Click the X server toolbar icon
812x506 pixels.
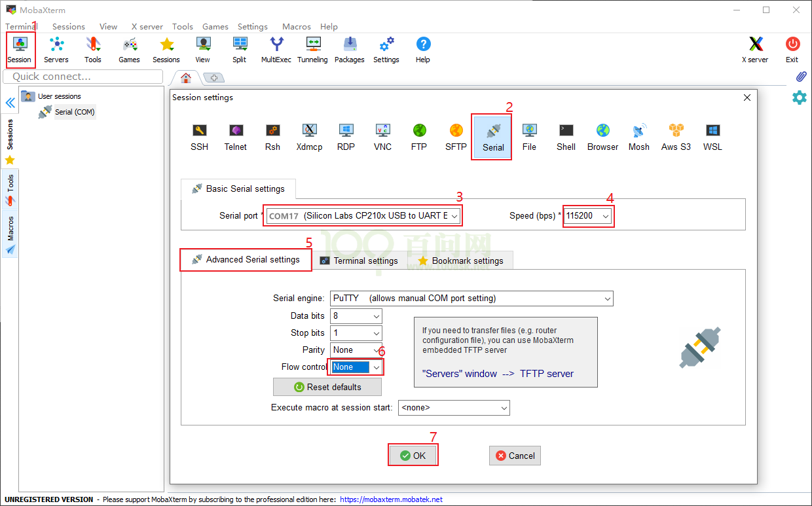[755, 50]
